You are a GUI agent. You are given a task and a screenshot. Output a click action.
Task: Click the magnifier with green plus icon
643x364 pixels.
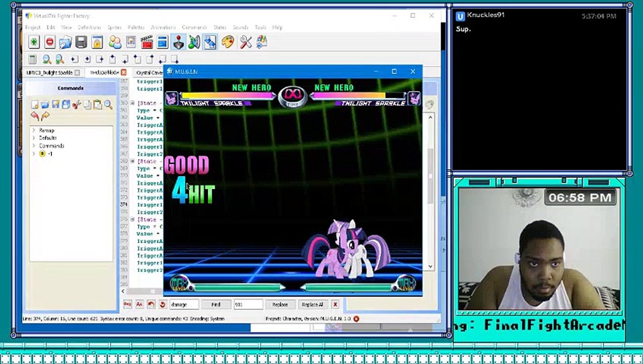60,59
